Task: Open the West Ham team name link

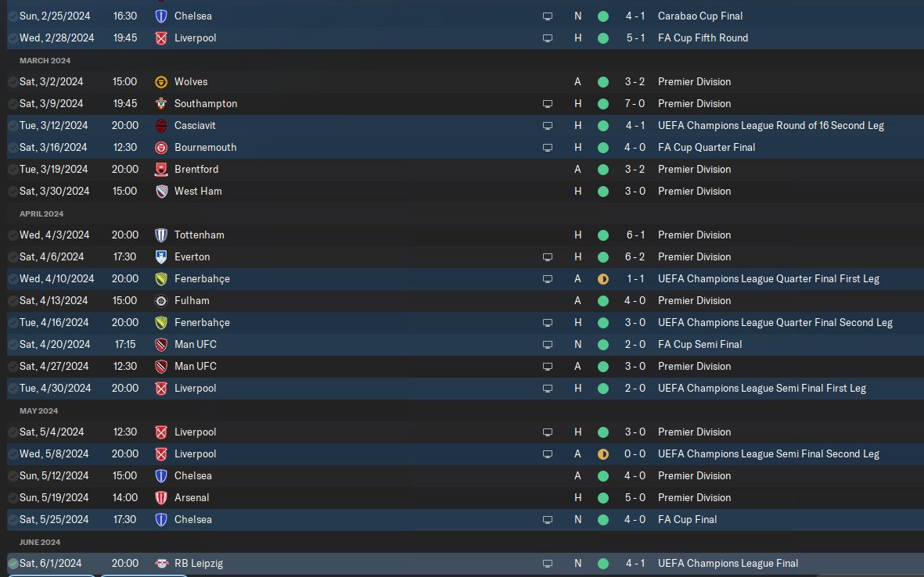Action: pos(198,192)
